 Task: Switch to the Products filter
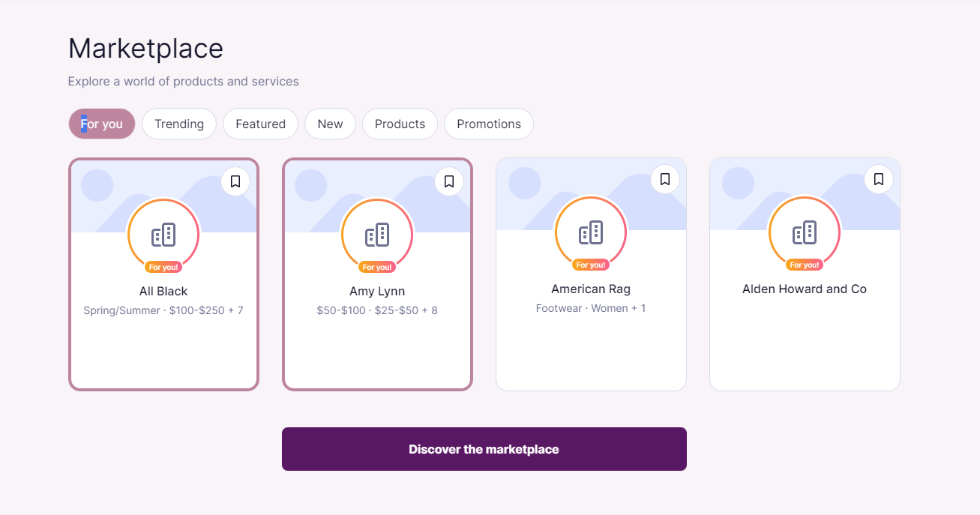pos(400,124)
